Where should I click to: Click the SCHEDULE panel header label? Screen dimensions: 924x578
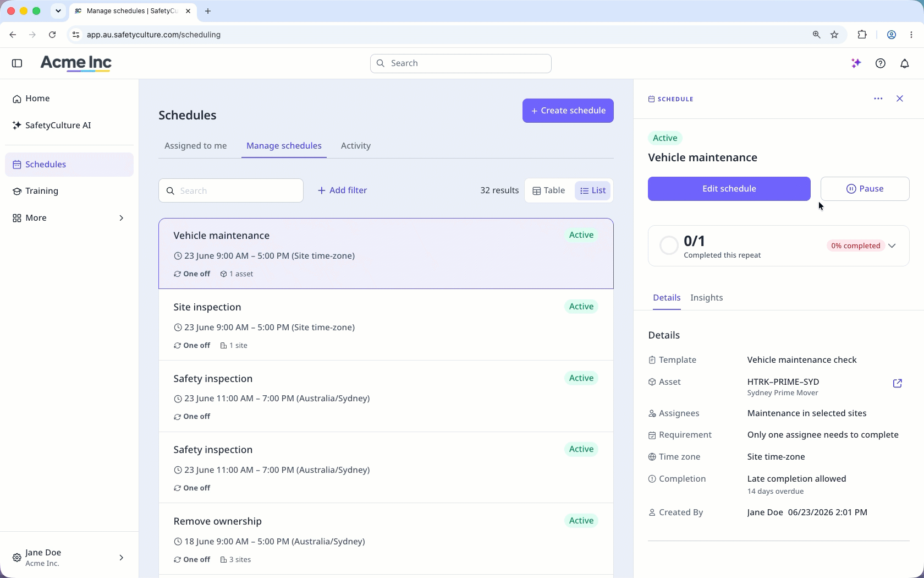pyautogui.click(x=671, y=99)
